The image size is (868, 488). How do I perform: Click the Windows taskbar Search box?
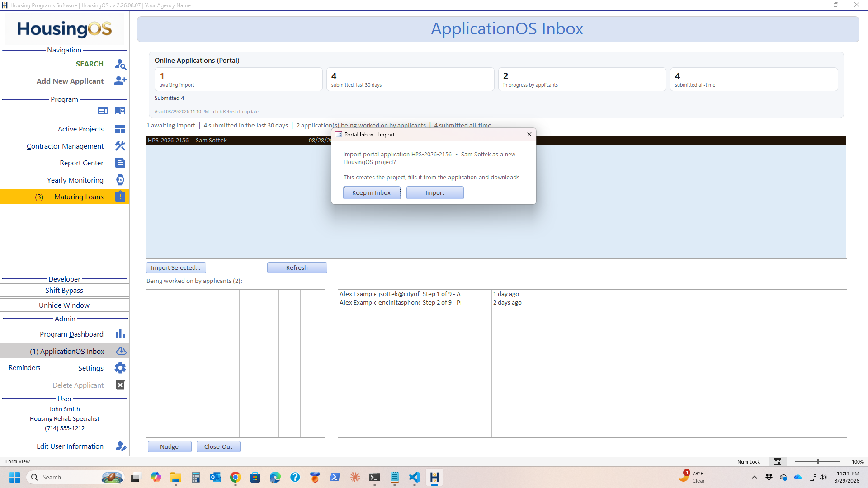coord(75,477)
